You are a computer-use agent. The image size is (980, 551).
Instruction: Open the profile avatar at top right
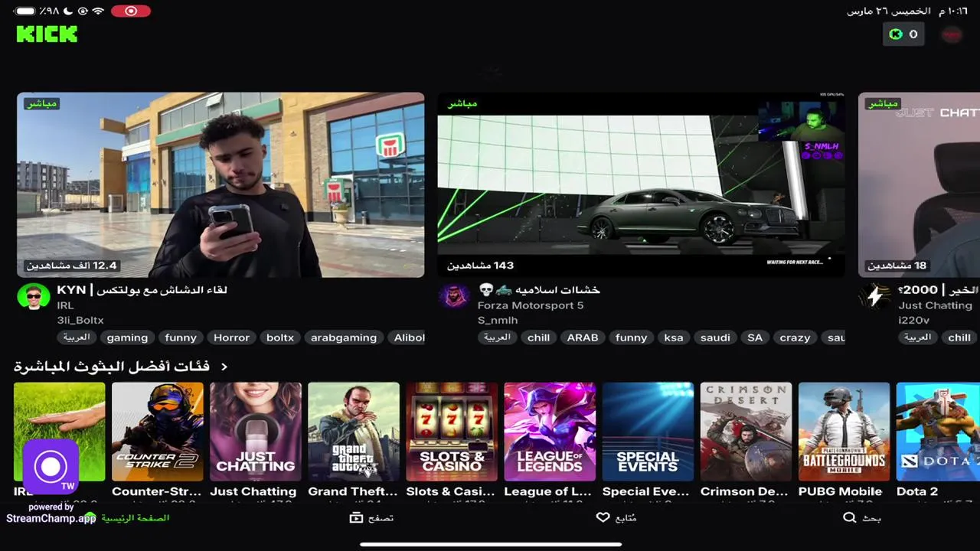pyautogui.click(x=952, y=34)
